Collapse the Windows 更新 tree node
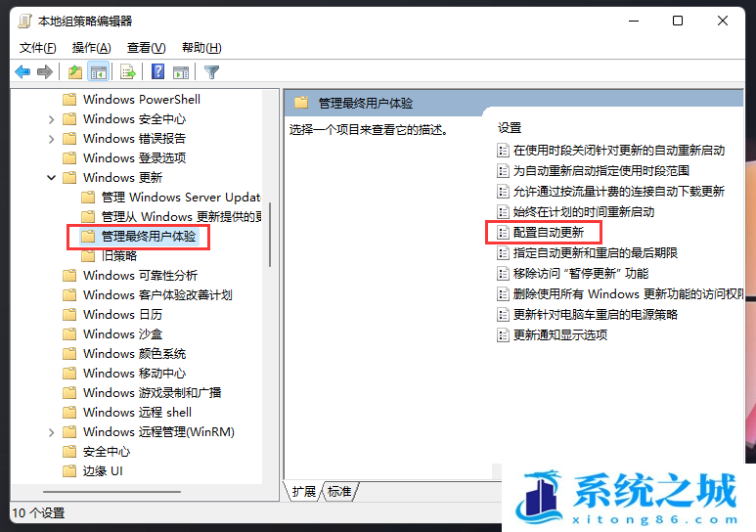Image resolution: width=756 pixels, height=532 pixels. [x=52, y=177]
